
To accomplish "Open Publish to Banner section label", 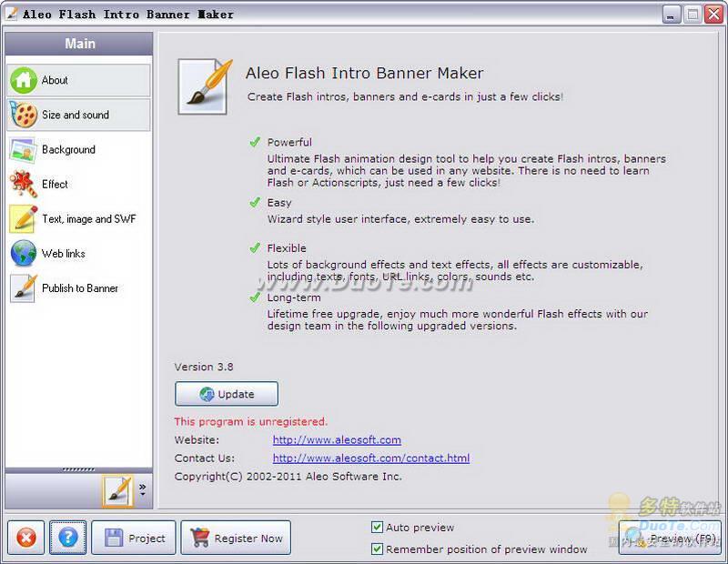I will 80,288.
